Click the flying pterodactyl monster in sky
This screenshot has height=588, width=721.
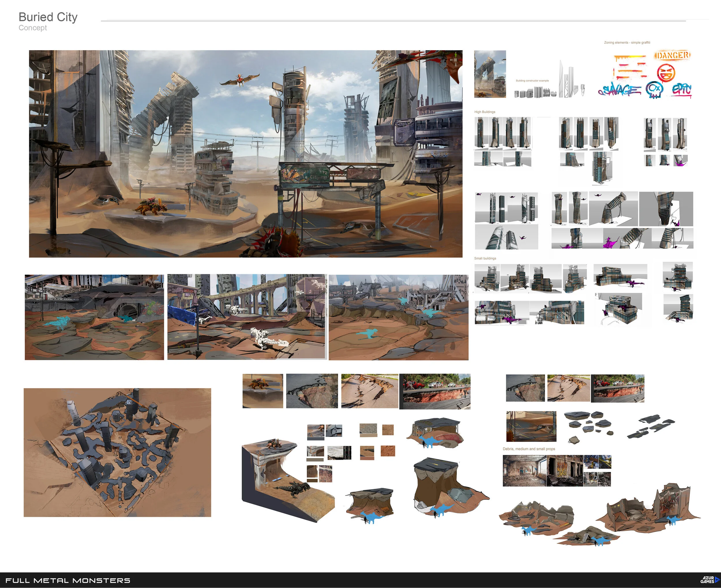(x=240, y=80)
